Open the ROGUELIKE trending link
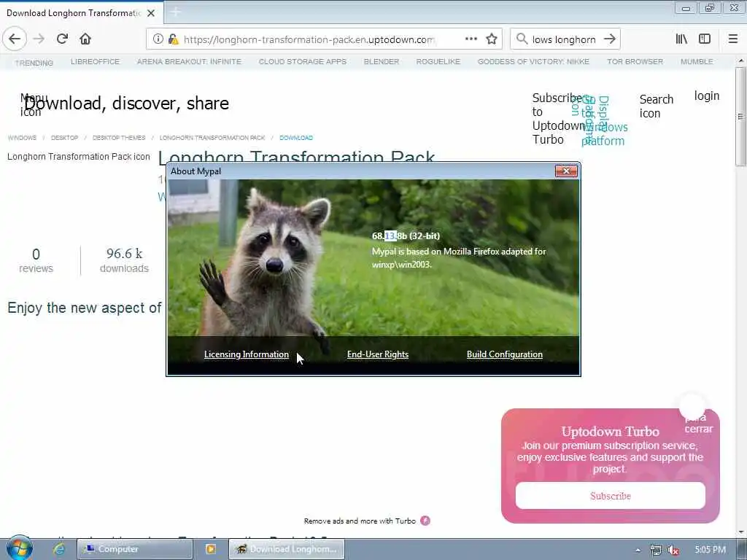The width and height of the screenshot is (747, 560). click(438, 61)
